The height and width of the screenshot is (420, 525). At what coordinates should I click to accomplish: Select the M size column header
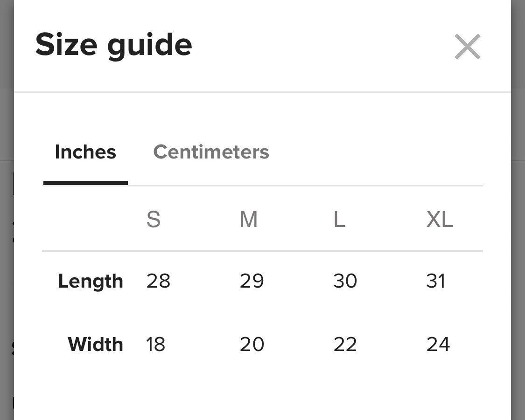pyautogui.click(x=248, y=219)
